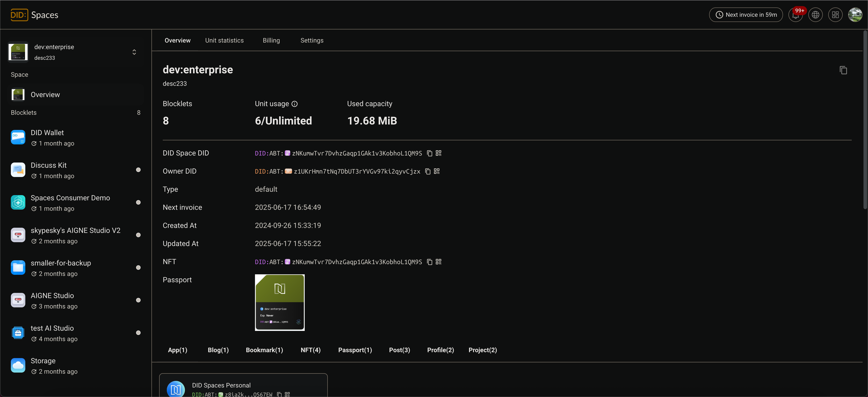The width and height of the screenshot is (868, 397).
Task: Click the page vertical scrollbar
Action: (x=865, y=120)
